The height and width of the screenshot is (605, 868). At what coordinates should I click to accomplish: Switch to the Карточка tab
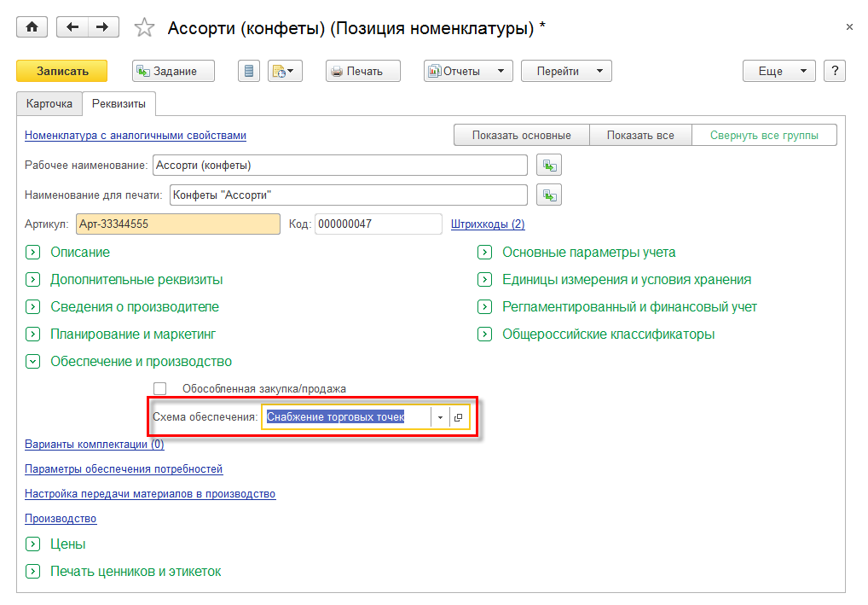coord(49,104)
